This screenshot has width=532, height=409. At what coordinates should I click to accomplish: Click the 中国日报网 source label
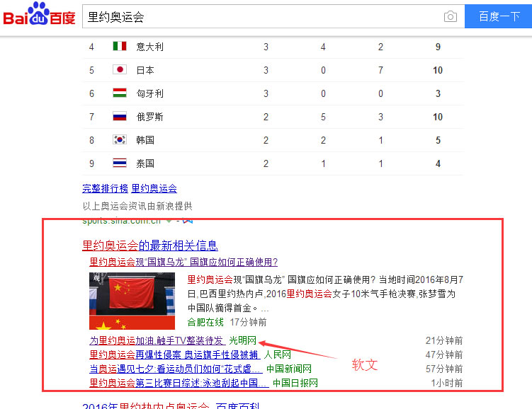pyautogui.click(x=295, y=383)
